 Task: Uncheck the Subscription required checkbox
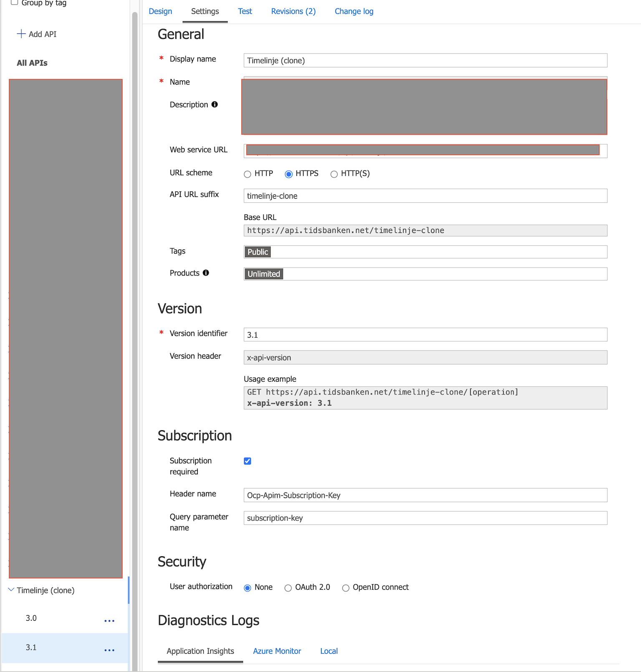tap(247, 461)
